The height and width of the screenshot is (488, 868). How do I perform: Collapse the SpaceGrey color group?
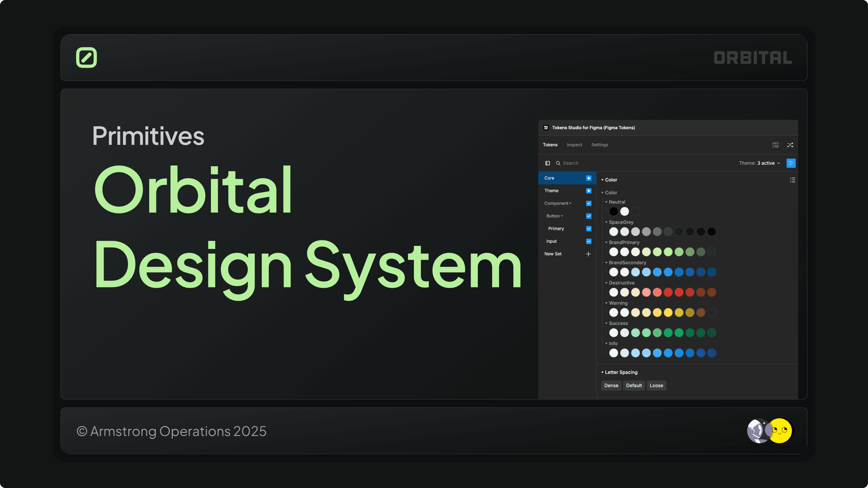tap(606, 222)
